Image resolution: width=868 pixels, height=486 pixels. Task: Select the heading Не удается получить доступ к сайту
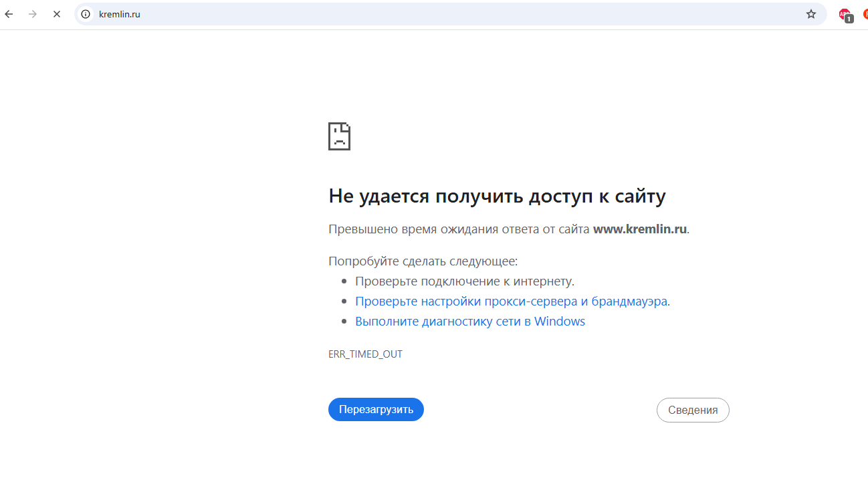pos(497,196)
